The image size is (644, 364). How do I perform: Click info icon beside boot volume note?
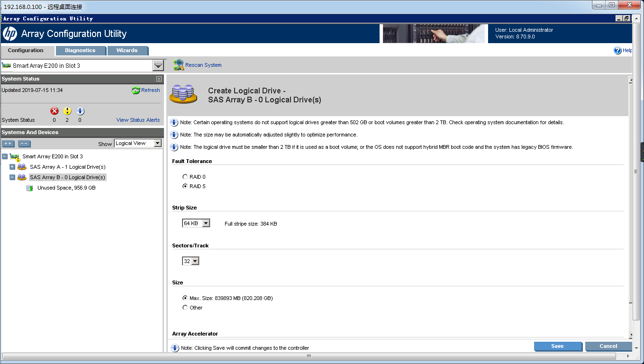[x=174, y=147]
